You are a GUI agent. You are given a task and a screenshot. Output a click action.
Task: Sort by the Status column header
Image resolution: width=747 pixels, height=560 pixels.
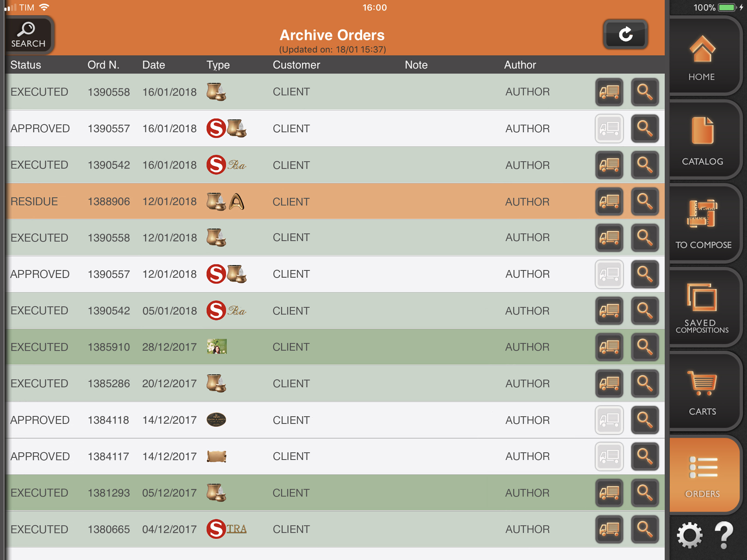click(x=26, y=65)
